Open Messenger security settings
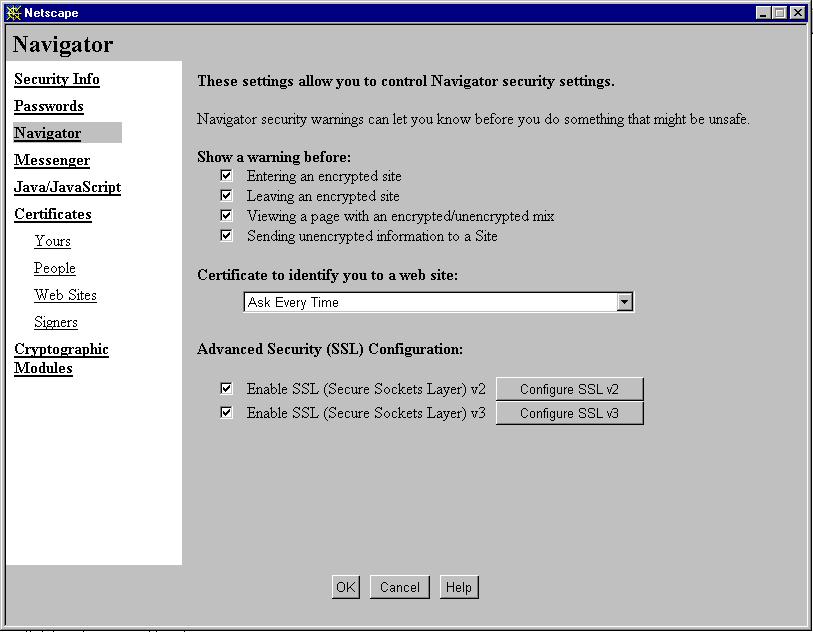Viewport: 813px width, 632px height. 52,160
